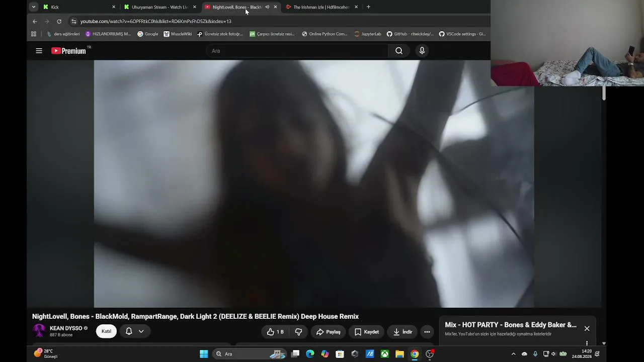Image resolution: width=644 pixels, height=362 pixels.
Task: Open the GitHub ritwickdey bookmark
Action: pos(410,34)
